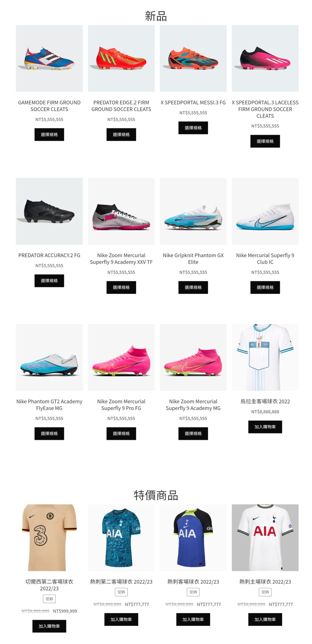The image size is (312, 644).
Task: Open the Chelsea beige third jersey image
Action: [x=49, y=538]
